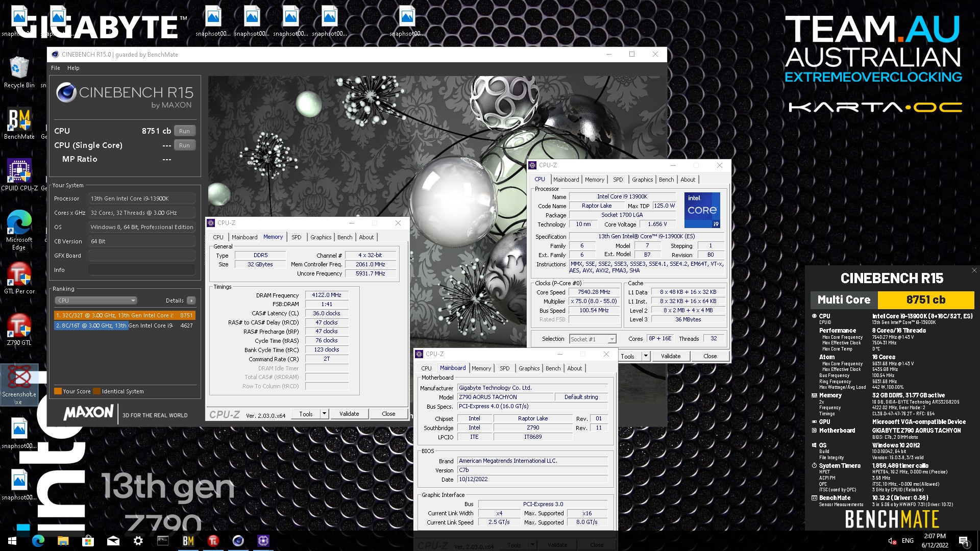Screen dimensions: 980x551
Task: Select ranking entry 8C/16T scoring 4627
Action: coord(125,325)
